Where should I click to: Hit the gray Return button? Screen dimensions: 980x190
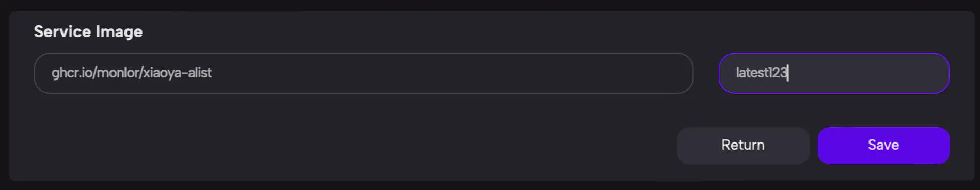[x=743, y=146]
